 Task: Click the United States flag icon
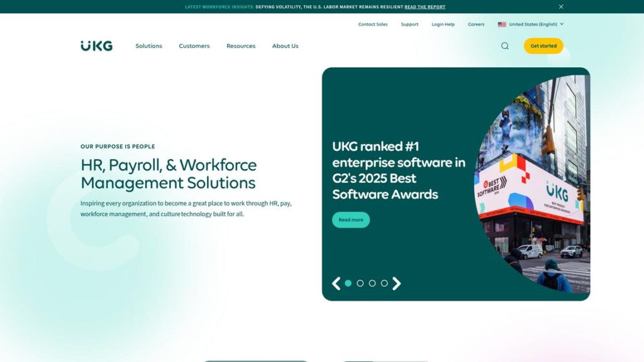[x=502, y=25]
